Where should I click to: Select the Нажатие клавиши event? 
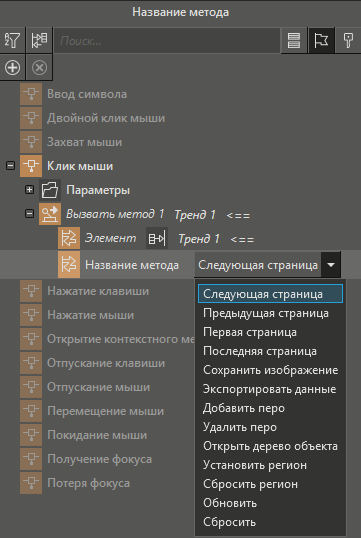(x=98, y=291)
